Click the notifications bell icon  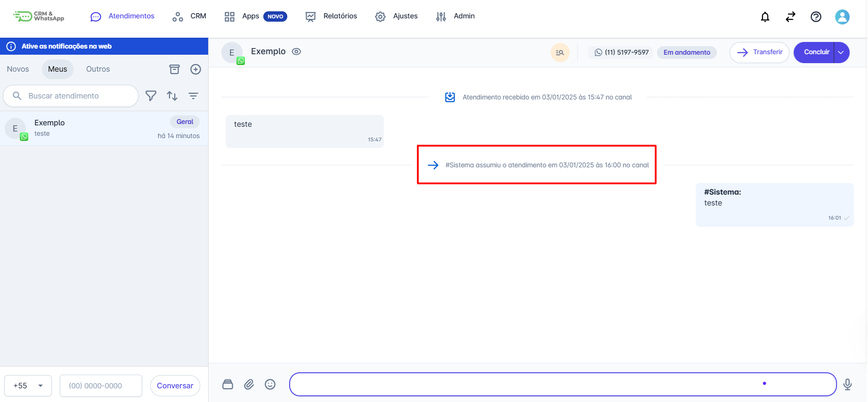pyautogui.click(x=765, y=17)
